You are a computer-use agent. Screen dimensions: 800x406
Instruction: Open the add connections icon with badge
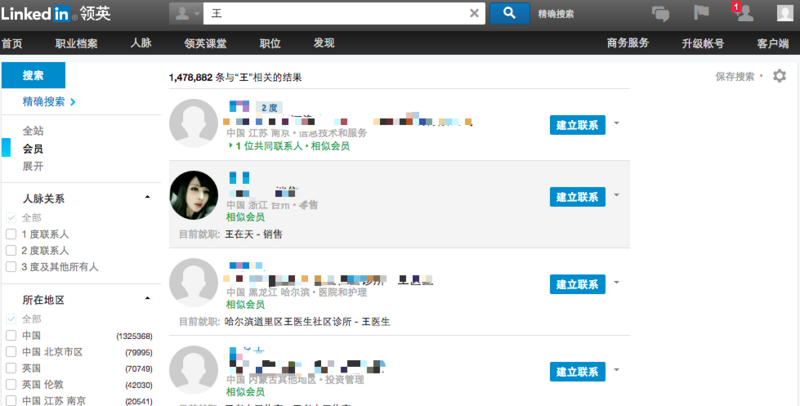pos(742,12)
